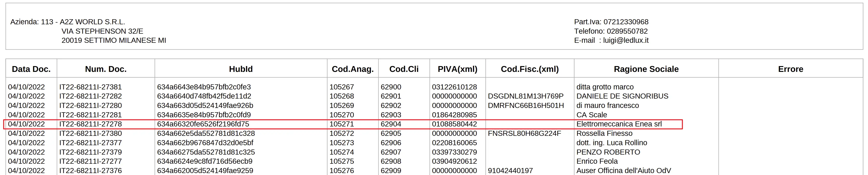
Task: Click the HubId column header
Action: [x=241, y=69]
